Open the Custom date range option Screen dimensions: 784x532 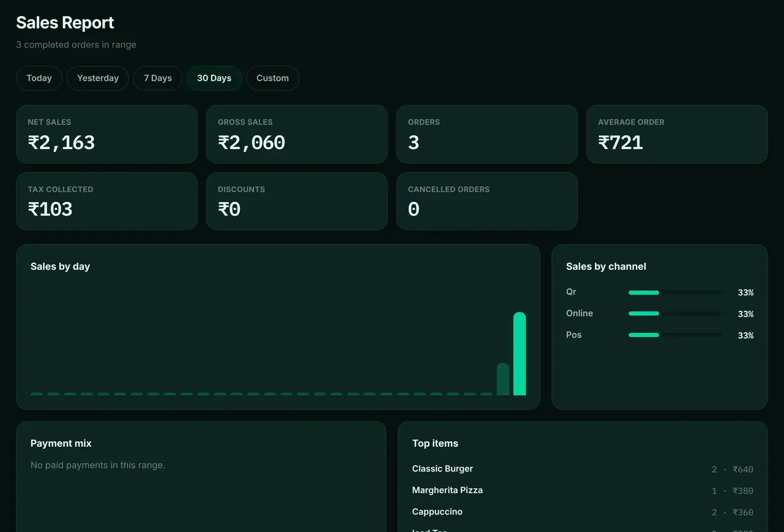coord(273,78)
